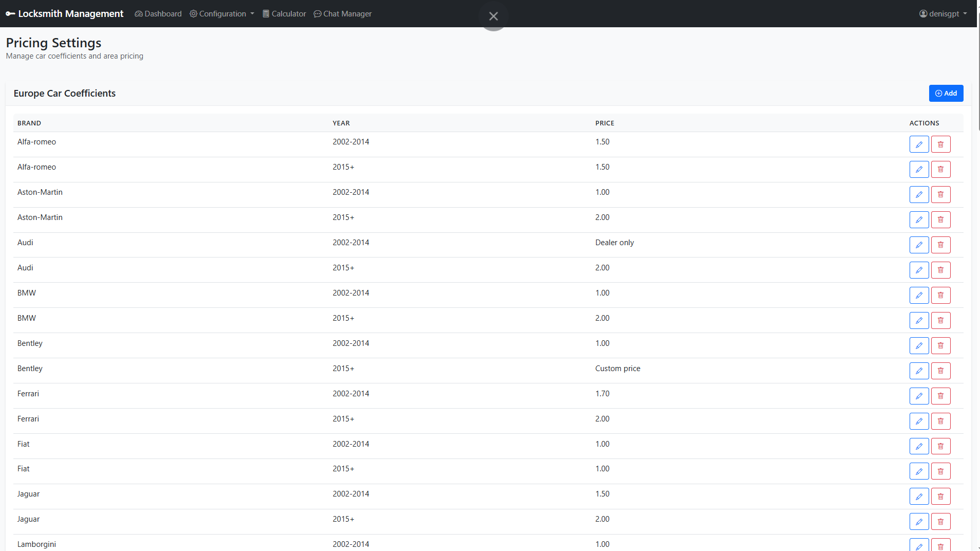Click the Ferrari 1.70 price value
Image resolution: width=980 pixels, height=551 pixels.
coord(602,394)
